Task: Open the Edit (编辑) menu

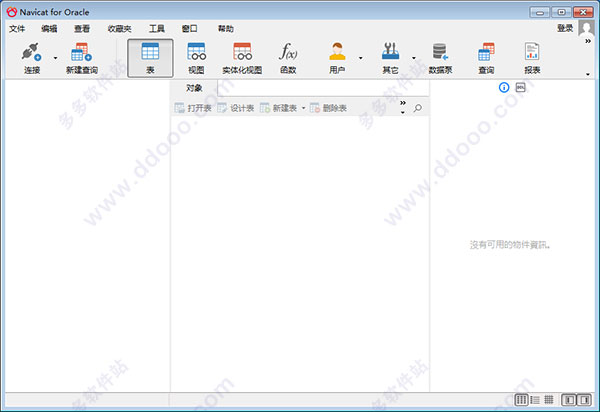Action: click(x=49, y=29)
